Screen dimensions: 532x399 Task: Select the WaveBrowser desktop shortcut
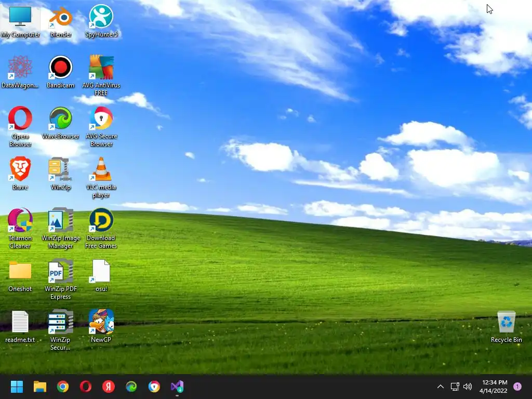click(x=61, y=123)
